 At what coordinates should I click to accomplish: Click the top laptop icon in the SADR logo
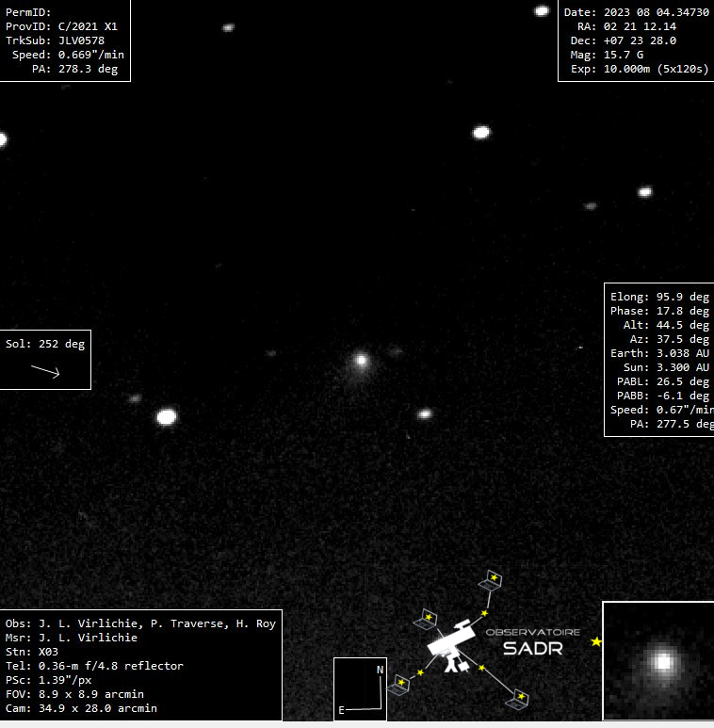coord(491,580)
